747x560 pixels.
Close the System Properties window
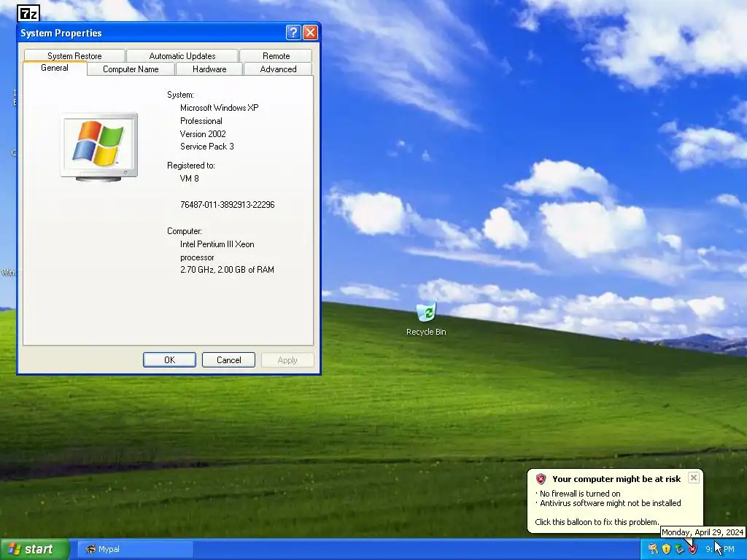[x=310, y=32]
